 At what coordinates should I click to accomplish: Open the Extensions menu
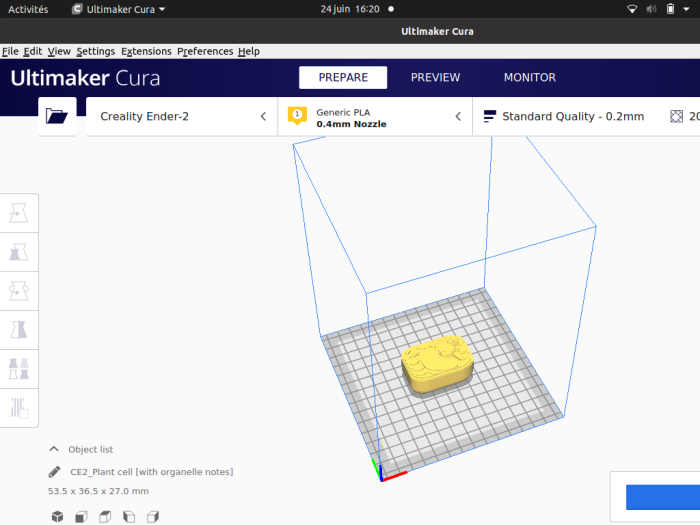(146, 51)
